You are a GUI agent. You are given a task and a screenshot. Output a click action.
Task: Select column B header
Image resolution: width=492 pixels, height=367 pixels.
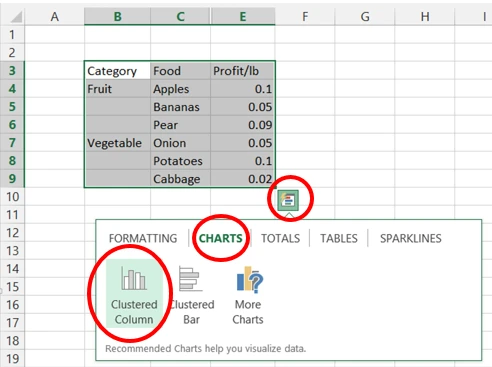tap(117, 16)
